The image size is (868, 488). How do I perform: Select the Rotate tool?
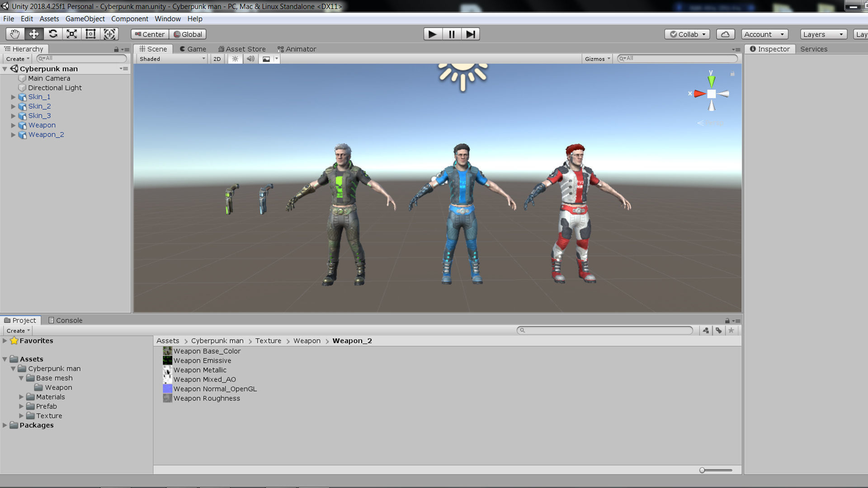tap(53, 34)
